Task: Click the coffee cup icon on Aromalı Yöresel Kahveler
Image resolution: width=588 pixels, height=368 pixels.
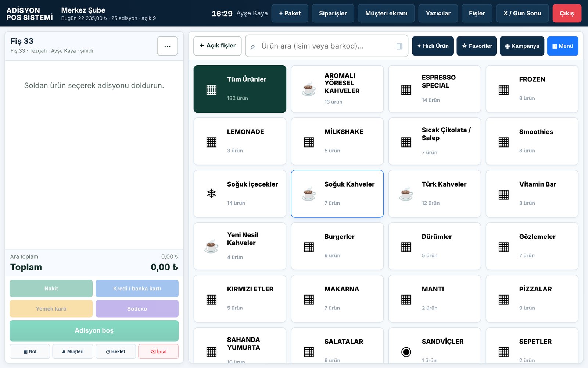Action: pyautogui.click(x=309, y=89)
